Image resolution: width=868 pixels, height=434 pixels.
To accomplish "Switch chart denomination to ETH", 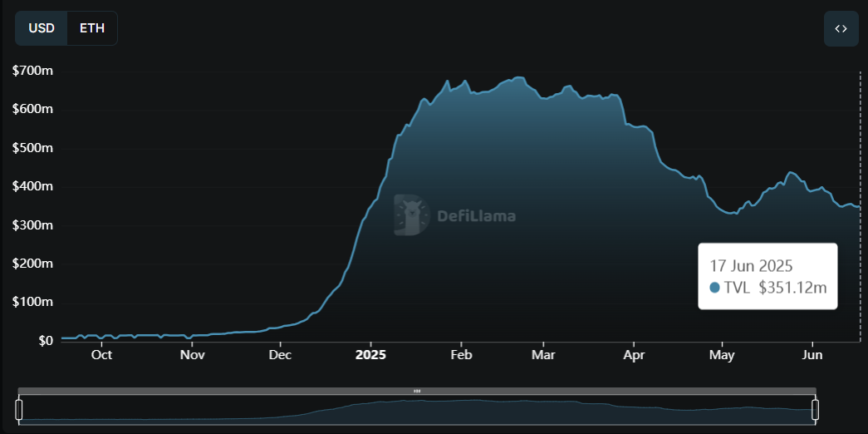I will (92, 27).
